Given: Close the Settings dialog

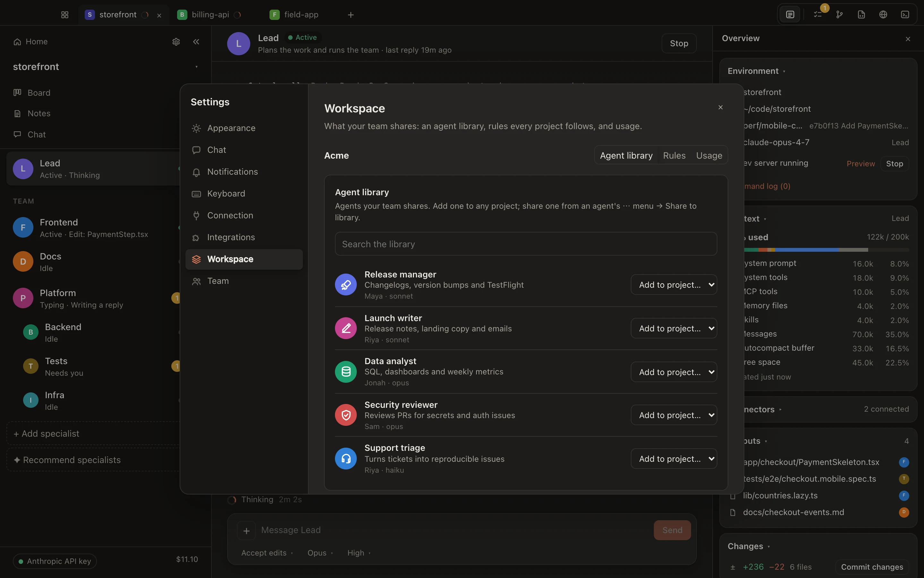Looking at the screenshot, I should pos(721,108).
